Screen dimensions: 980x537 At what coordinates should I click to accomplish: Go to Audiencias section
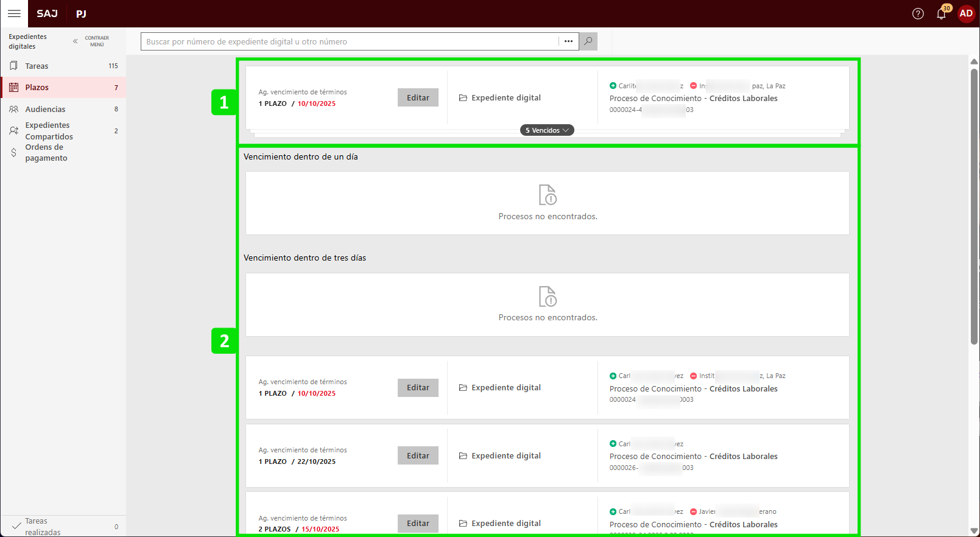(x=45, y=110)
